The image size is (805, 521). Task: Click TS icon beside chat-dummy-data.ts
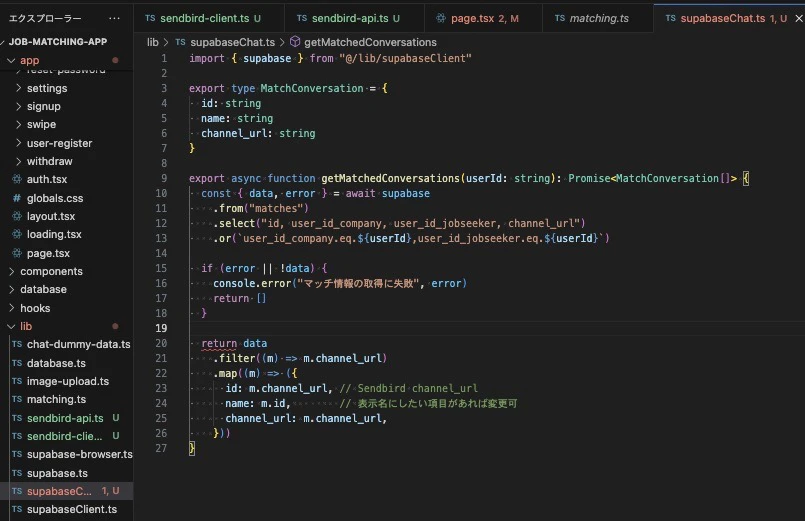tap(17, 344)
